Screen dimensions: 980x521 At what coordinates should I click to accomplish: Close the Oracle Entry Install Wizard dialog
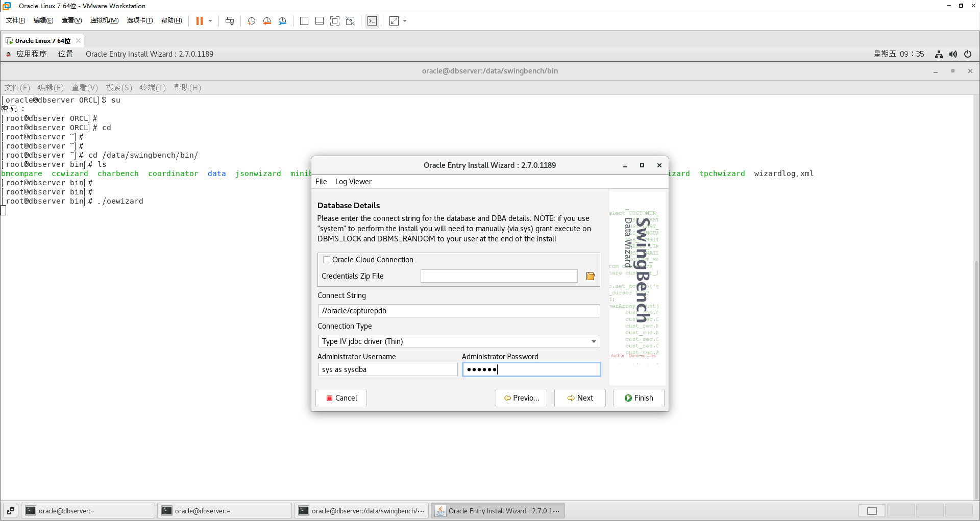click(x=659, y=165)
